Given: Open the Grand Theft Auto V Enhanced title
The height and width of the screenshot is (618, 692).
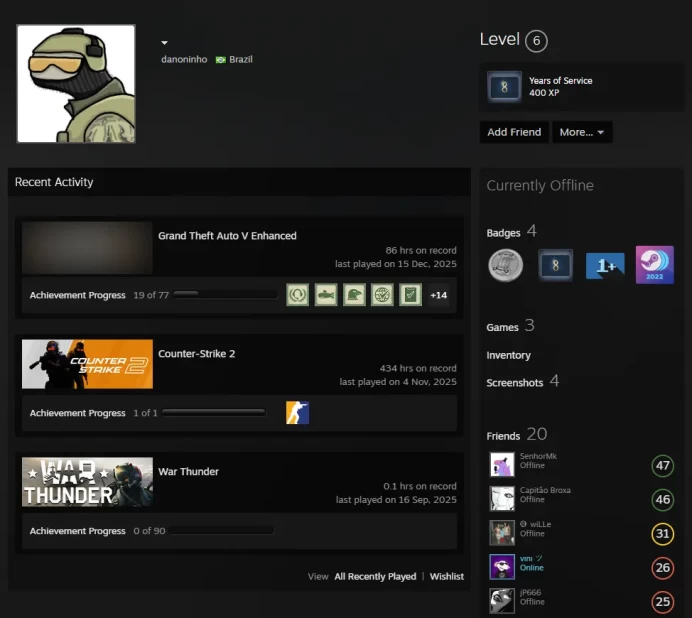Looking at the screenshot, I should (227, 236).
